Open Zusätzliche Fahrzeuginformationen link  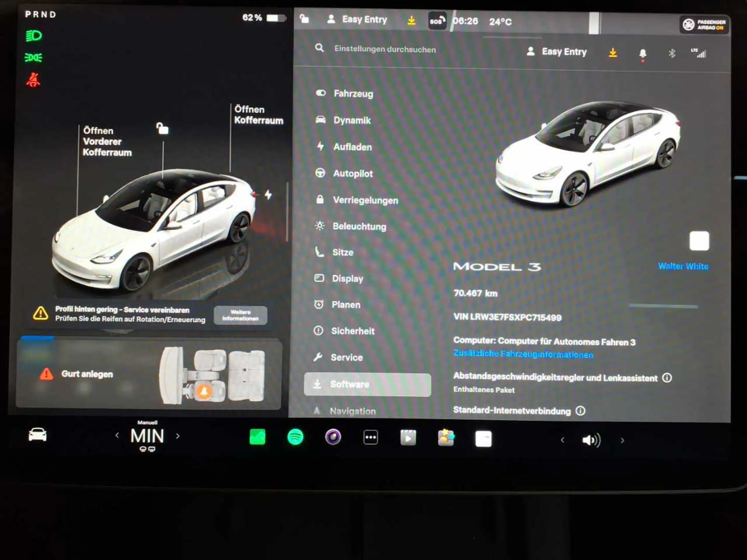tap(523, 354)
